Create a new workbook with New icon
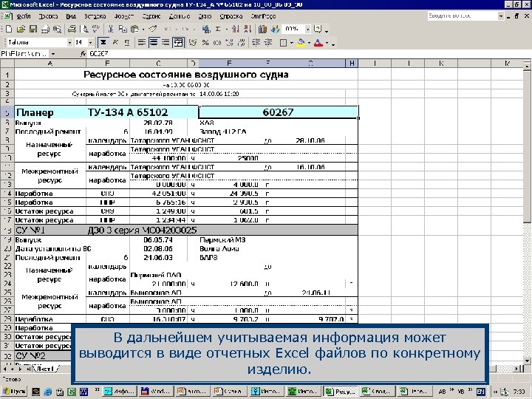Image resolution: width=532 pixels, height=399 pixels. click(9, 30)
